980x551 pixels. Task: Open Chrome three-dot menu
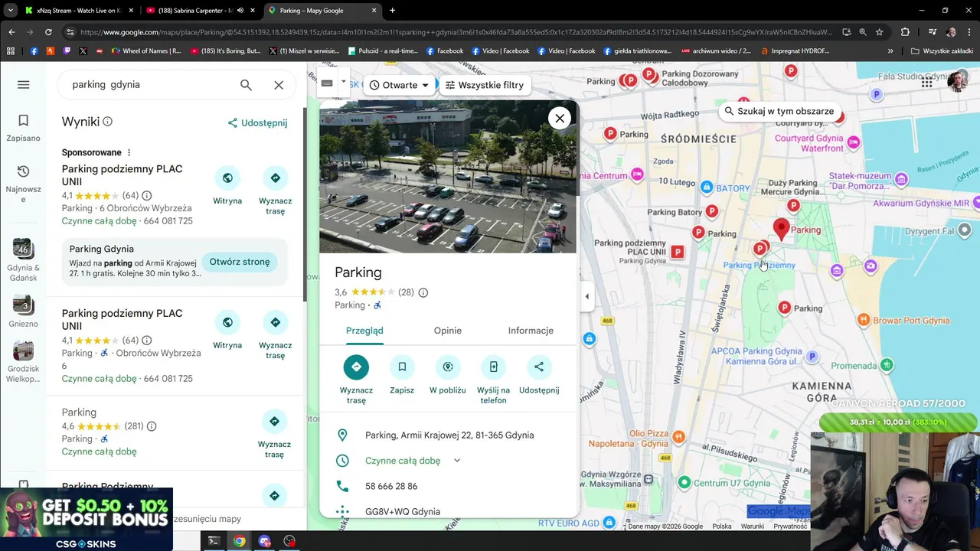point(969,32)
